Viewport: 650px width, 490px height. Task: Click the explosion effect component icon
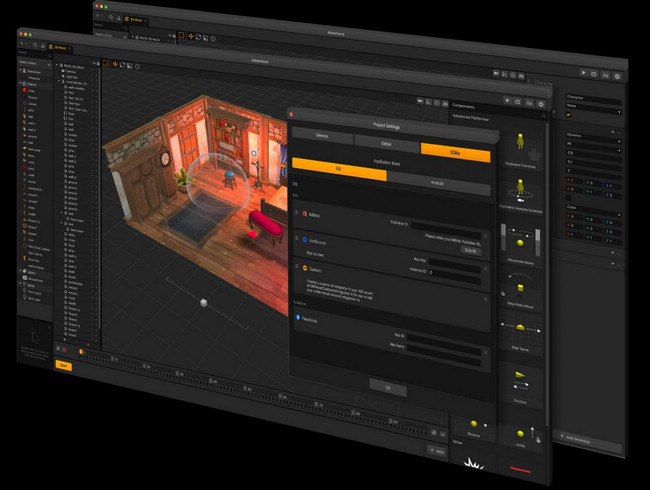473,463
